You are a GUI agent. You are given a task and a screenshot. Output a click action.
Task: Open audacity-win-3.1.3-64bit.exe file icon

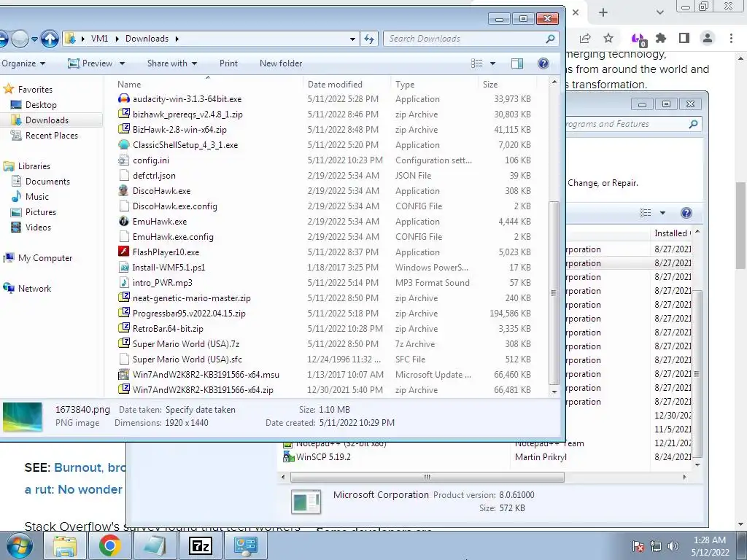124,99
